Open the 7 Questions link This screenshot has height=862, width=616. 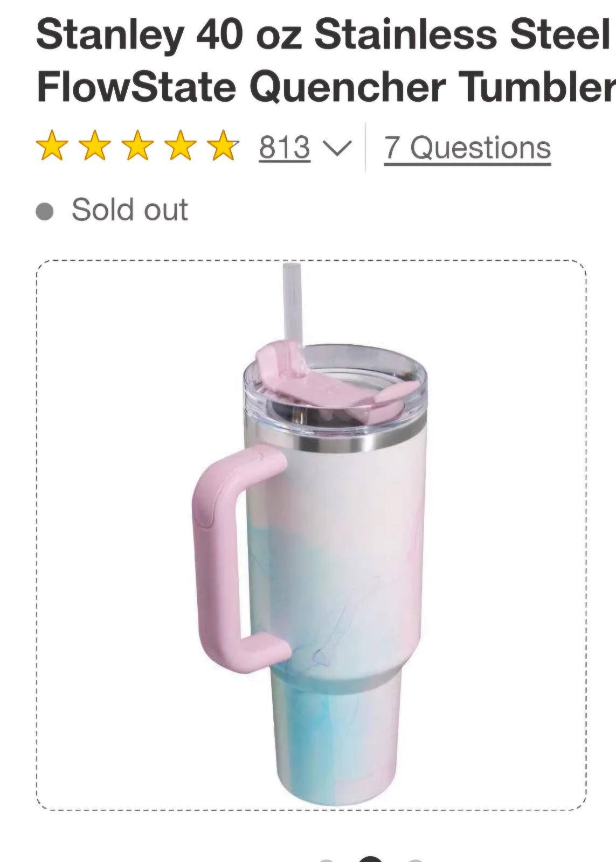[x=467, y=148]
